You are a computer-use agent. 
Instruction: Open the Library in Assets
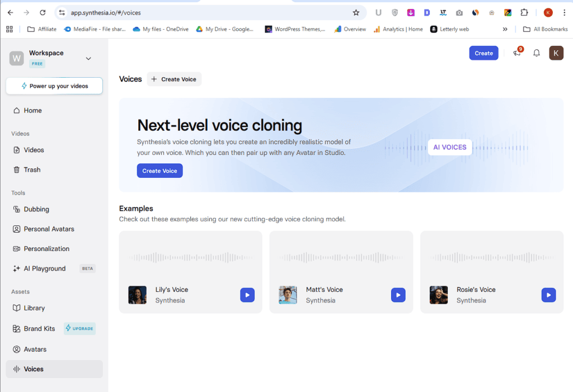(x=54, y=308)
